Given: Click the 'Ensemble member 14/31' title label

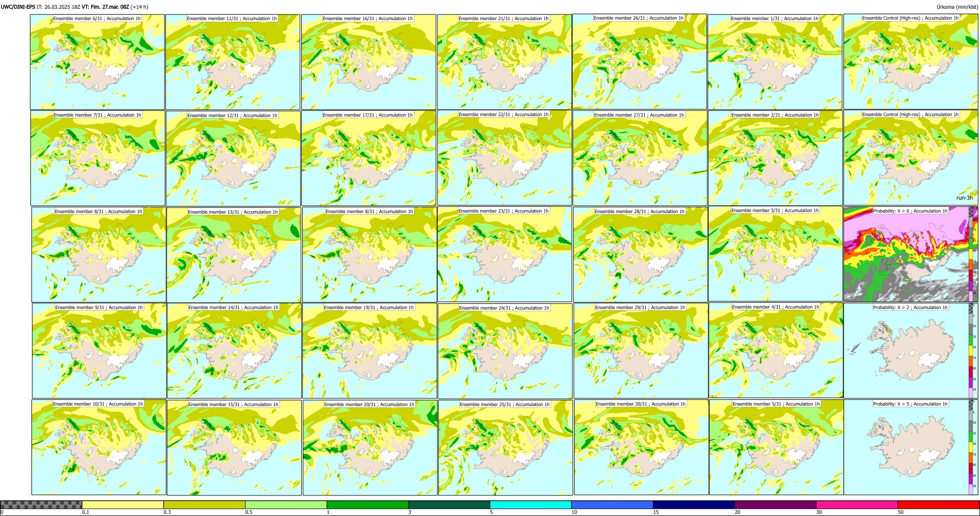Looking at the screenshot, I should tap(233, 308).
